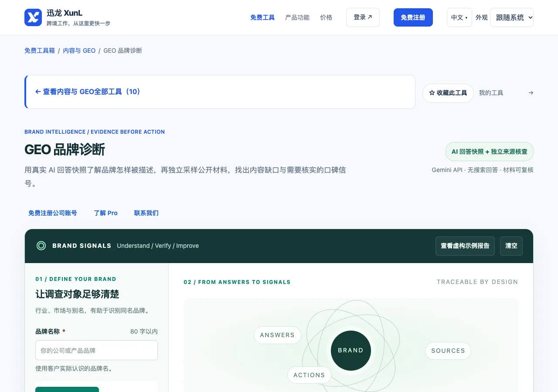
Task: Click 查看虚构示例报告 button
Action: pyautogui.click(x=465, y=246)
